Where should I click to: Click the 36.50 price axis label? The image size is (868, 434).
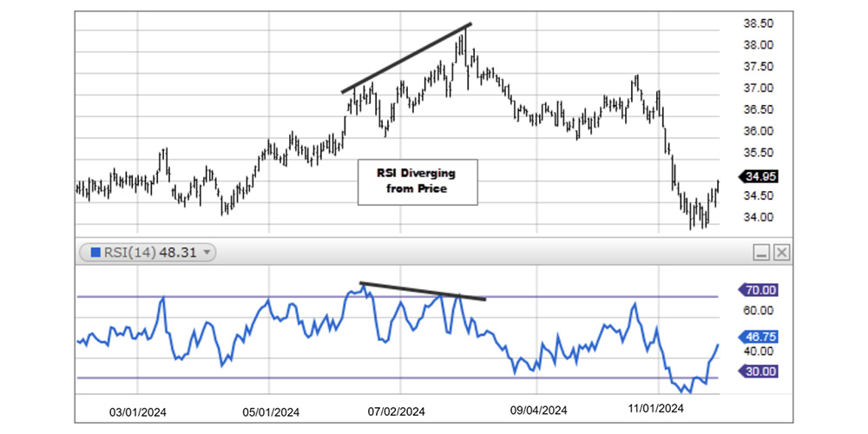759,109
